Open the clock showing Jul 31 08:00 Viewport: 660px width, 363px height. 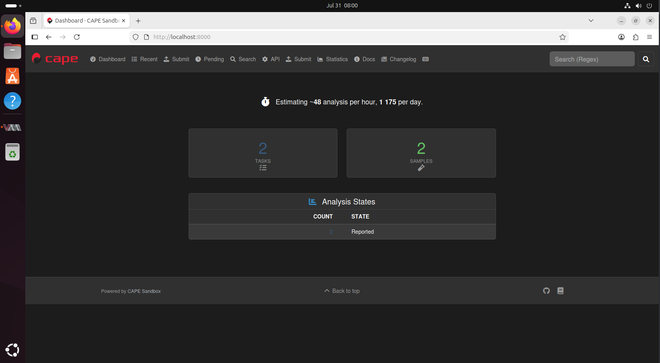pyautogui.click(x=342, y=5)
